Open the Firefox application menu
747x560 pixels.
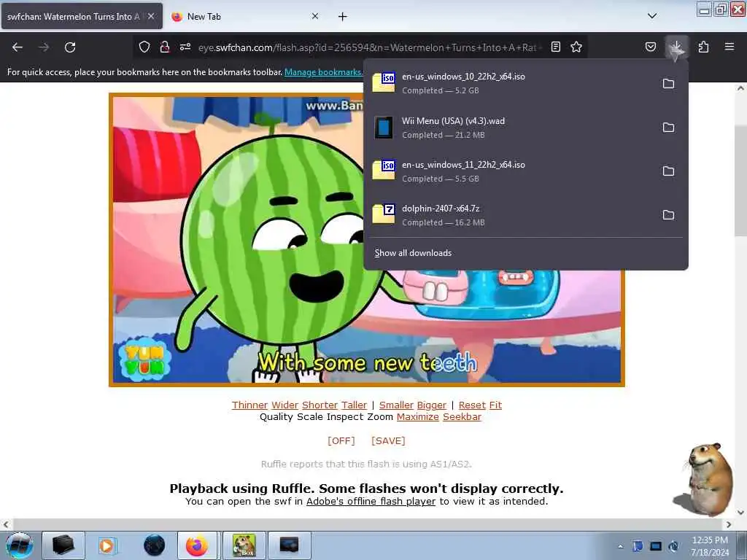tap(729, 47)
